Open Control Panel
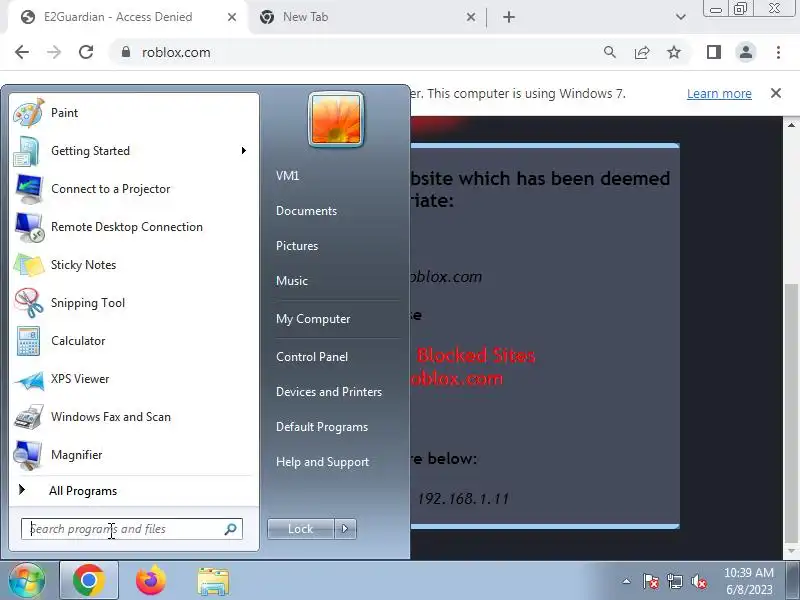The image size is (800, 600). pyautogui.click(x=312, y=357)
